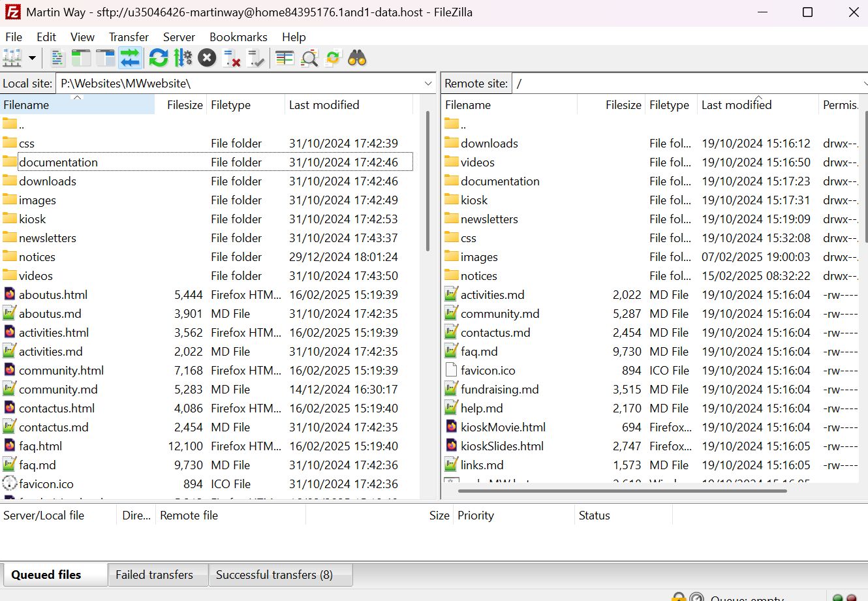Toggle the message log display
Screen dimensions: 868x601
57,59
